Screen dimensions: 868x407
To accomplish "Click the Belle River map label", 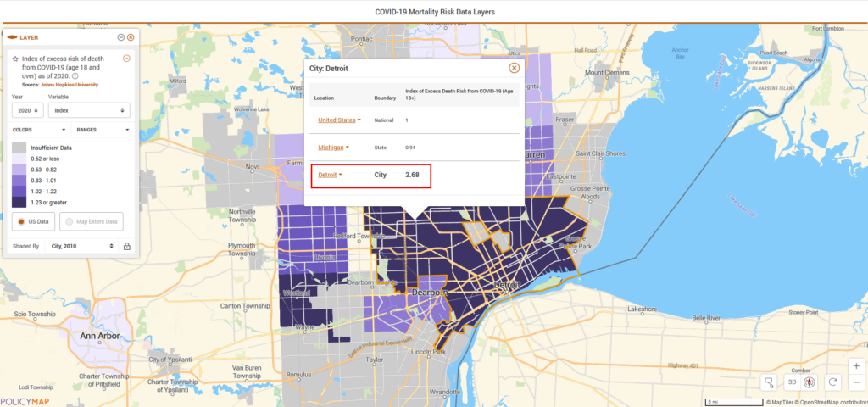I will click(x=707, y=318).
